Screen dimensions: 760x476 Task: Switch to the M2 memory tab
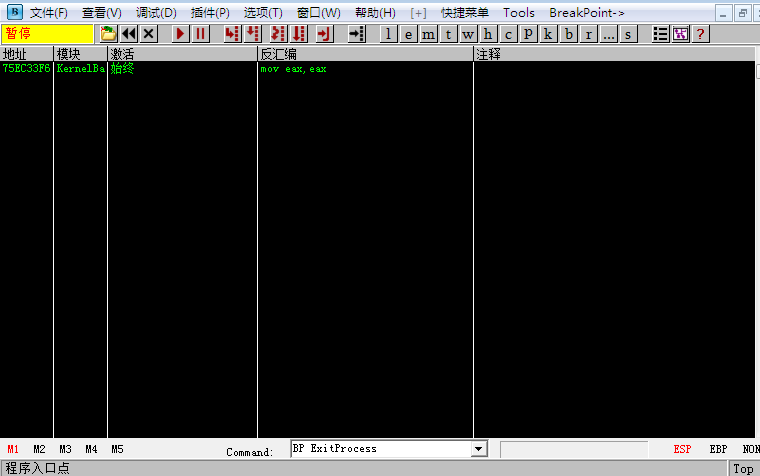point(39,450)
